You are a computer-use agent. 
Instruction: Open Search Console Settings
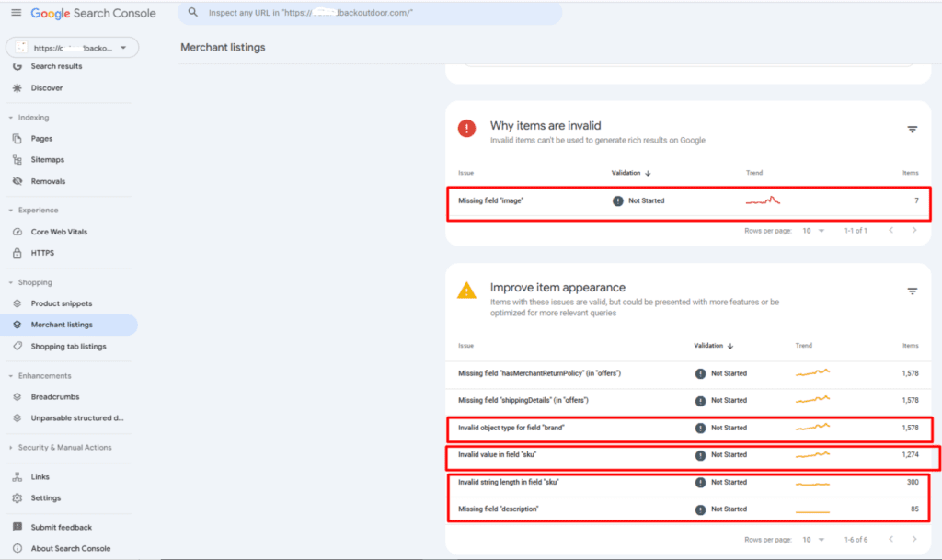pyautogui.click(x=46, y=498)
